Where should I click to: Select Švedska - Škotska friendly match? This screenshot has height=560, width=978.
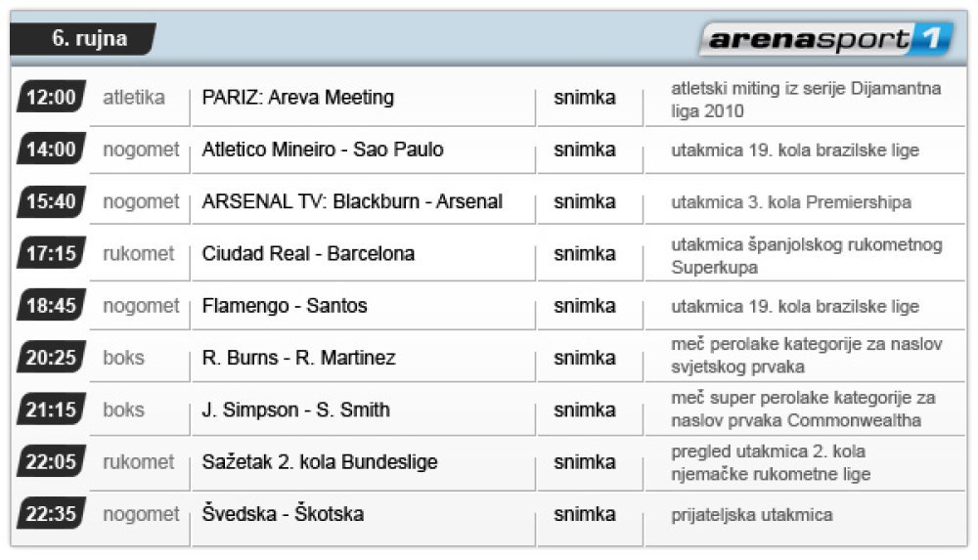[283, 514]
